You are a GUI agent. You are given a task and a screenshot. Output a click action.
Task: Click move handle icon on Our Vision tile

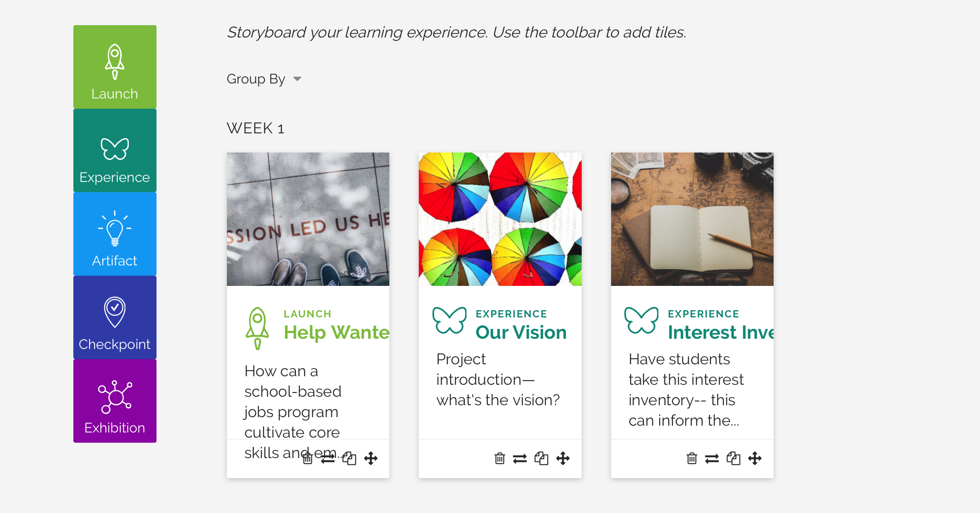[563, 458]
